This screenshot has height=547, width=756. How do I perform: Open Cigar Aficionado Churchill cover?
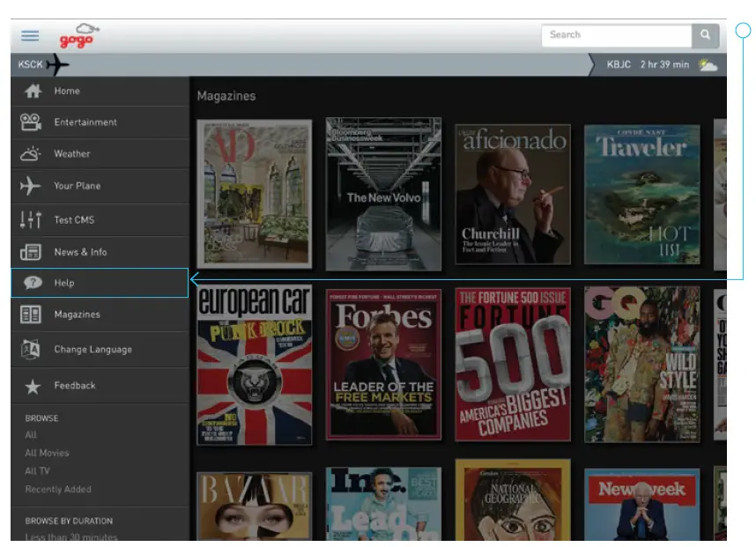click(513, 195)
